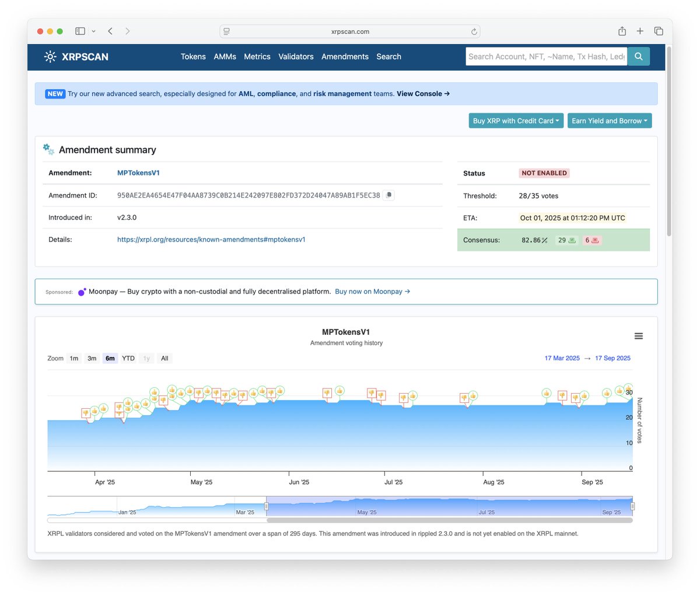Click the navigator left range handle

coord(267,506)
